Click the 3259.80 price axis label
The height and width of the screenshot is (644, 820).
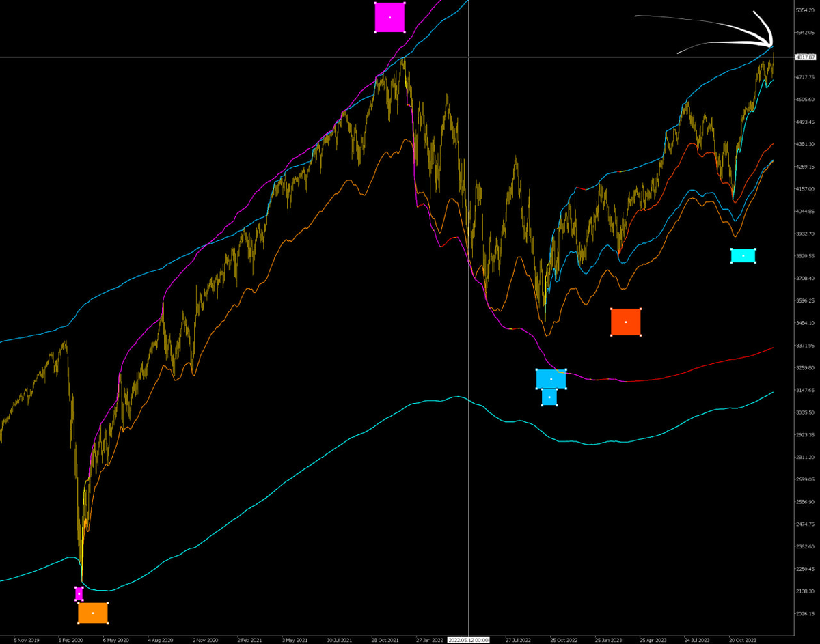click(806, 367)
